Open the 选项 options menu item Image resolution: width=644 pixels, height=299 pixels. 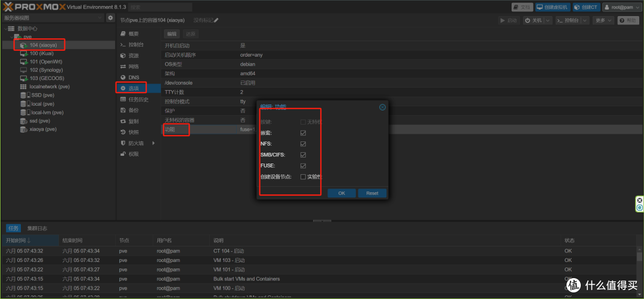tap(133, 88)
